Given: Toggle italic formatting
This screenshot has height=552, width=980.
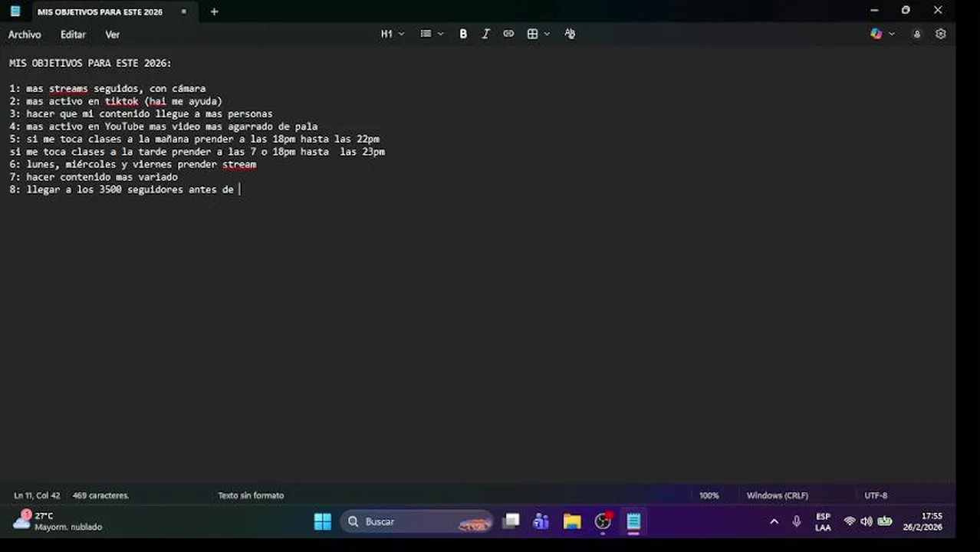Looking at the screenshot, I should pos(485,34).
